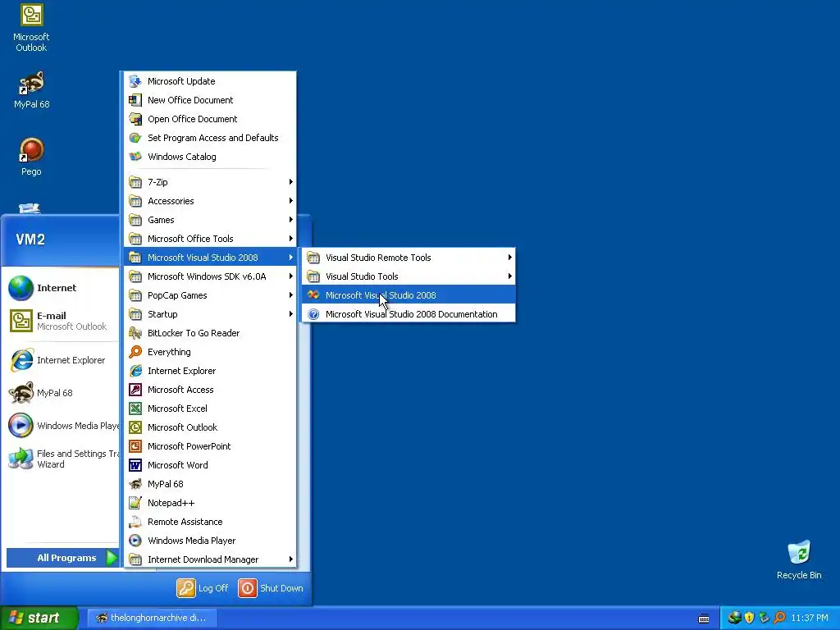Click New Office Document icon
This screenshot has width=840, height=630.
tap(135, 99)
